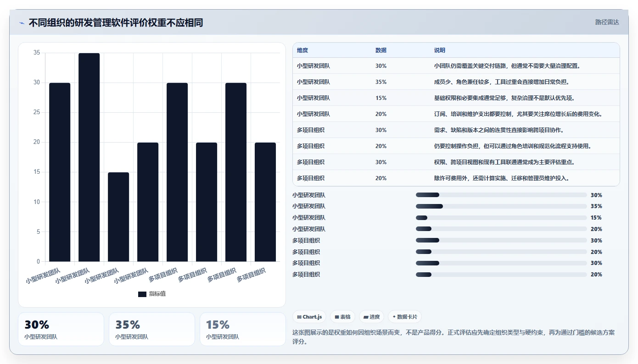This screenshot has height=364, width=638.
Task: Click the y-axis tick label 5
Action: (x=39, y=232)
